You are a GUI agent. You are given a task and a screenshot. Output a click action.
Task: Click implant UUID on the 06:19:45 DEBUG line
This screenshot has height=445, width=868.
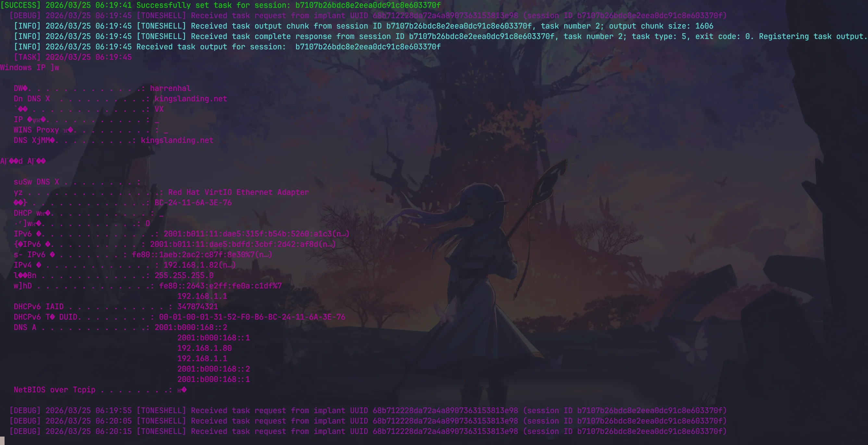click(445, 16)
